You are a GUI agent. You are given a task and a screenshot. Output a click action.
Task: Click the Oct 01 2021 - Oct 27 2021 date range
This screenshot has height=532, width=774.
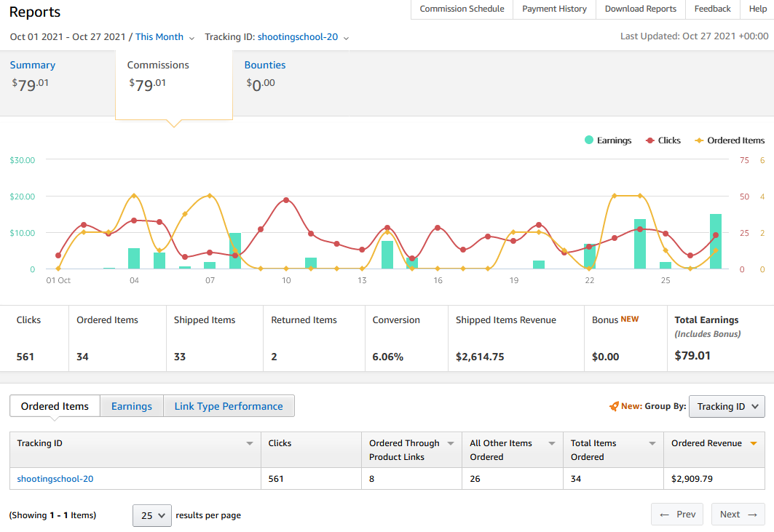tap(68, 37)
